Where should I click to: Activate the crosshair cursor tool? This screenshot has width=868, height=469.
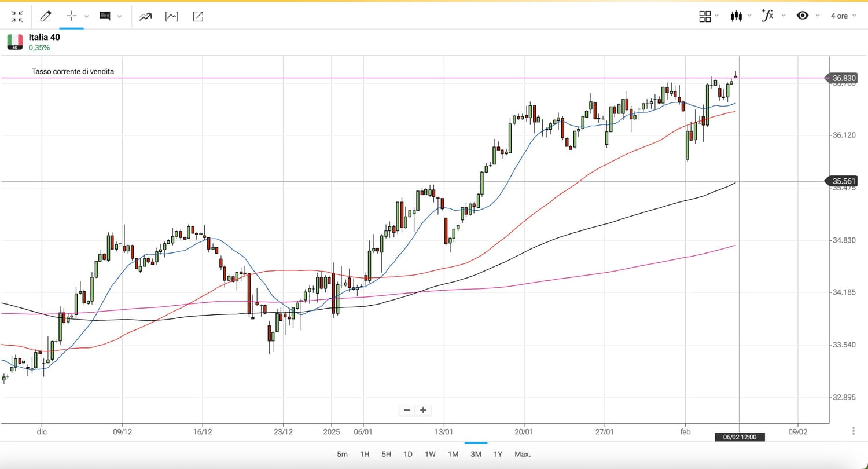[72, 16]
